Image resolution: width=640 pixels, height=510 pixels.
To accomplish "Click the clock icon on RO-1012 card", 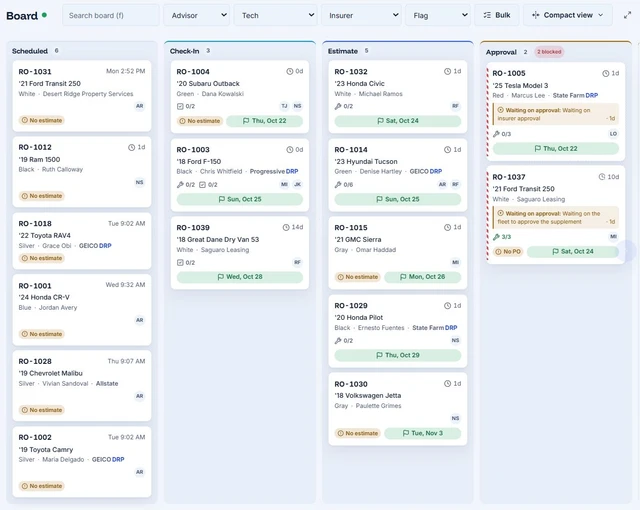I will [131, 147].
